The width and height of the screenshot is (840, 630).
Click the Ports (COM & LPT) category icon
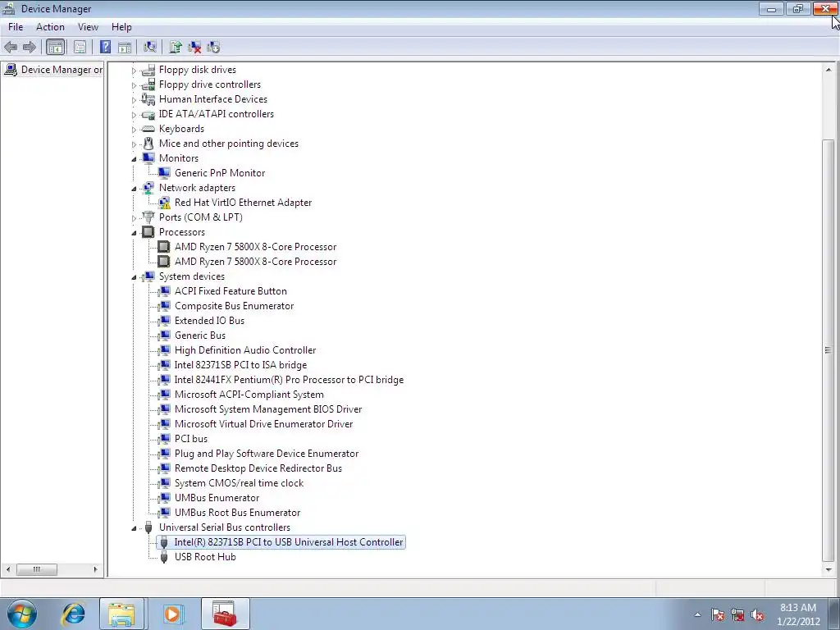(148, 217)
